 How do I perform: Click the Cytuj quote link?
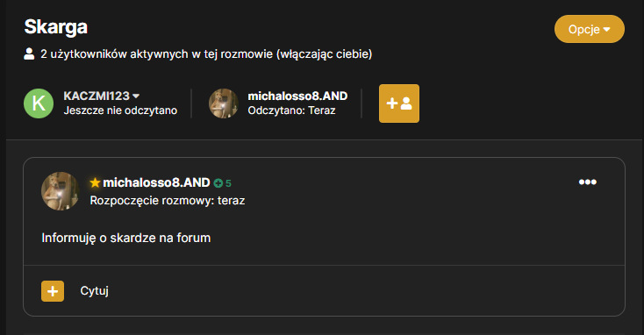coord(95,290)
